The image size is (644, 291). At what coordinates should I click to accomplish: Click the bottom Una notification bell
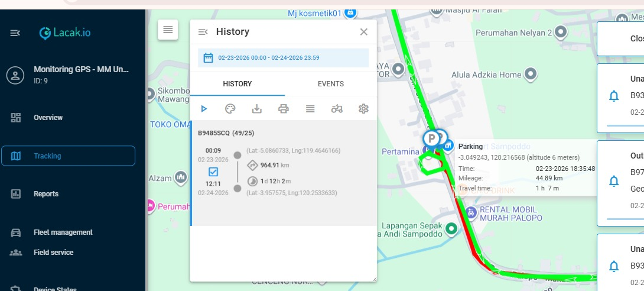point(614,266)
